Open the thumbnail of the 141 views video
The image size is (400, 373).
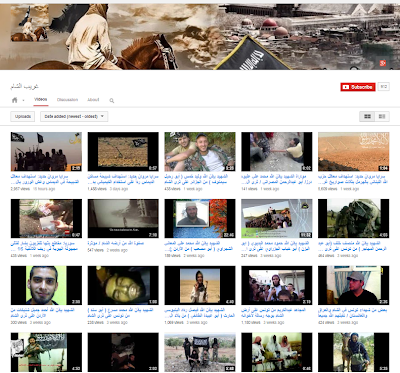(277, 152)
